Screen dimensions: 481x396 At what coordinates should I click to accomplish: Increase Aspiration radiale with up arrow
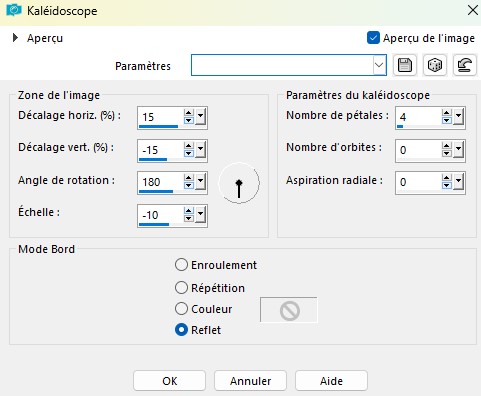[447, 178]
